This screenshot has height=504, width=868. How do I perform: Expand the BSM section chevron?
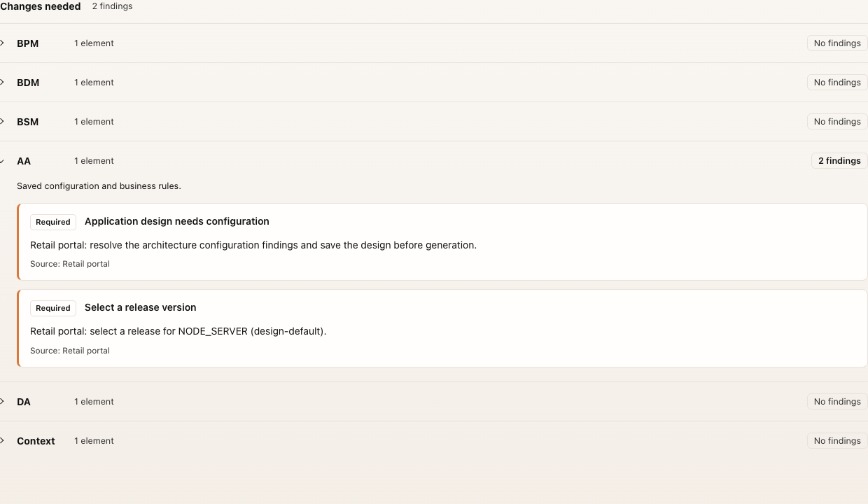click(x=2, y=122)
